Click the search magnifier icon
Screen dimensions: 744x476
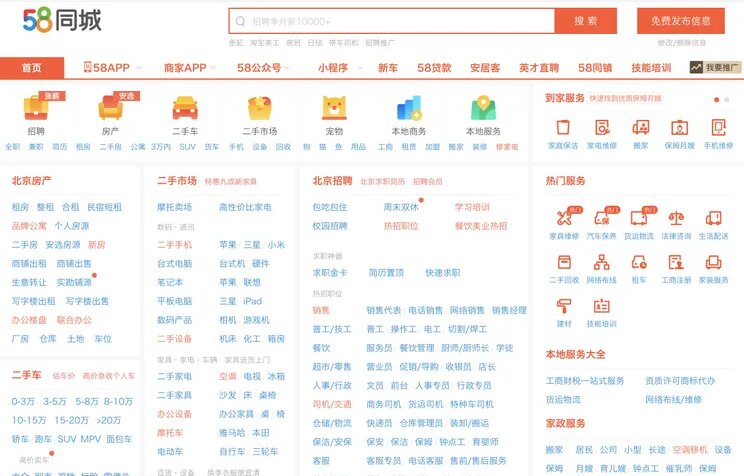241,21
